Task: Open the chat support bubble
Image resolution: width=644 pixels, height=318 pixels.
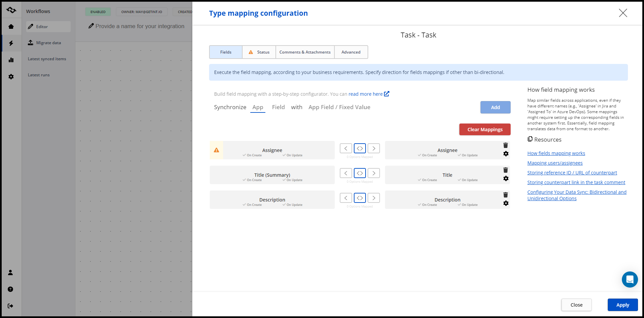Action: tap(630, 279)
